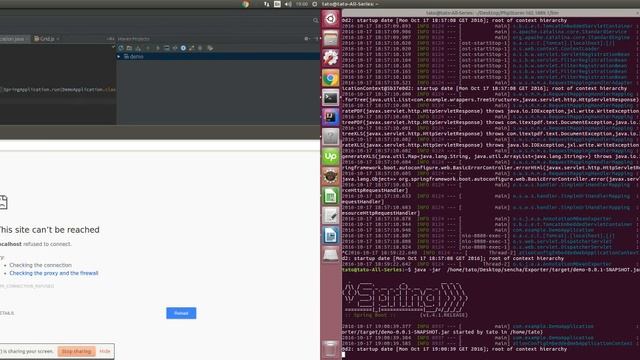This screenshot has width=640, height=360.
Task: Open session power gear menu in top panel
Action: pyautogui.click(x=315, y=4)
